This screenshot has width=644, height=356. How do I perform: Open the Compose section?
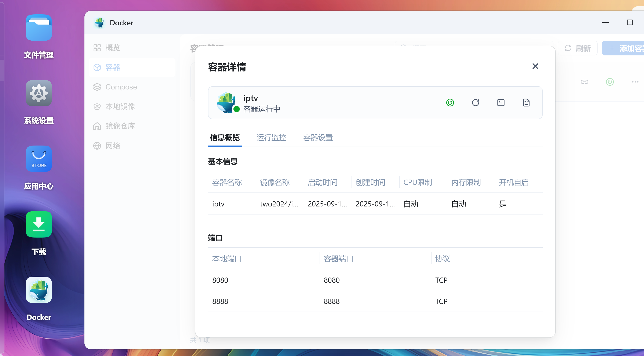coord(121,87)
